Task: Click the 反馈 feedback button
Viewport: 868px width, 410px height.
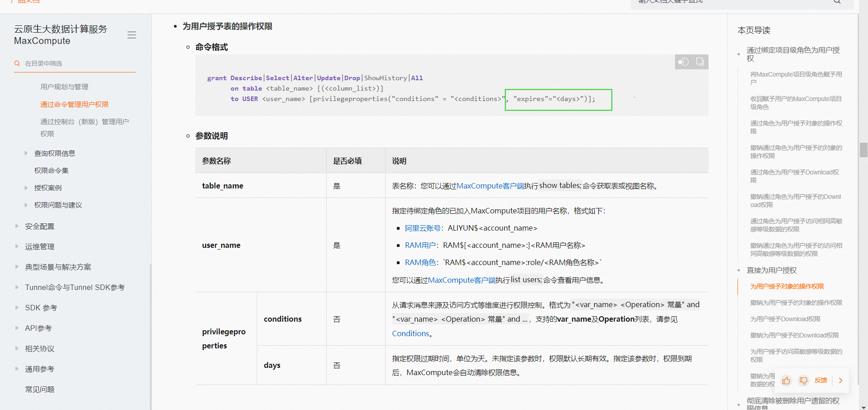Action: (820, 381)
